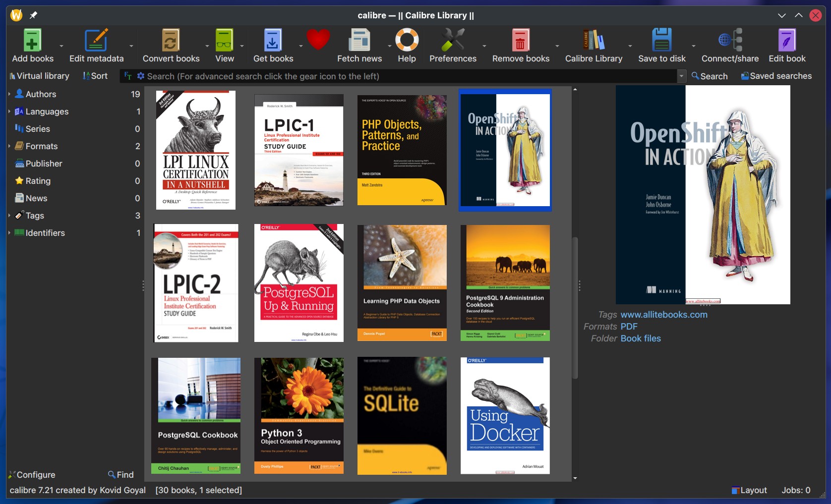Select the LPIC-2 Study Guide cover
This screenshot has width=831, height=504.
(196, 283)
